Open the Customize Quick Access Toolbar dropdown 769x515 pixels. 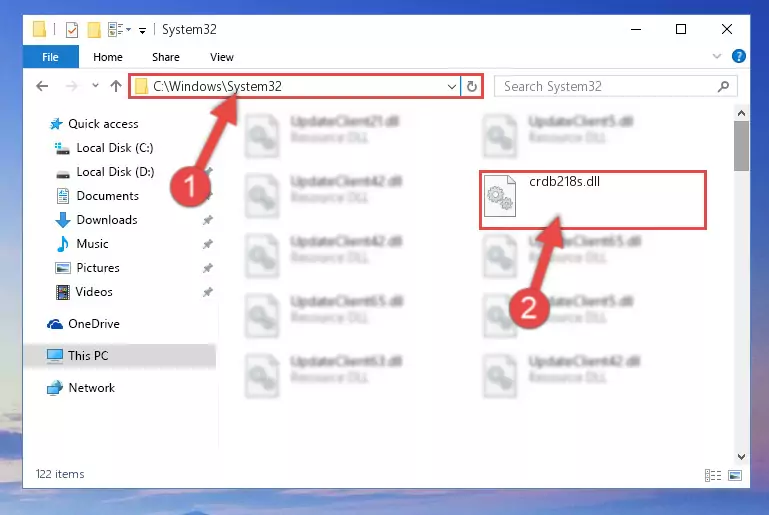click(142, 30)
